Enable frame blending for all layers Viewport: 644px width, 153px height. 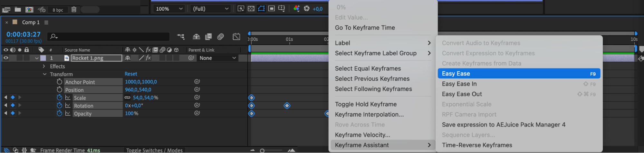[208, 36]
